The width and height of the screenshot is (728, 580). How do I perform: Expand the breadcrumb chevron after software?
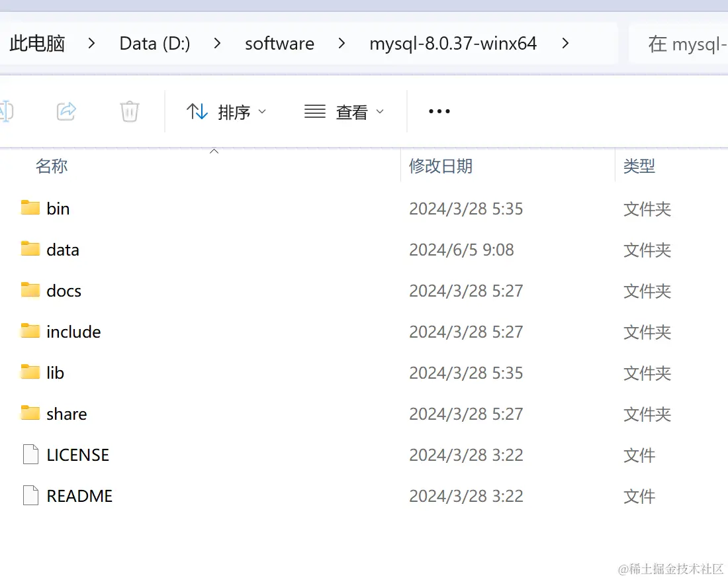coord(341,43)
